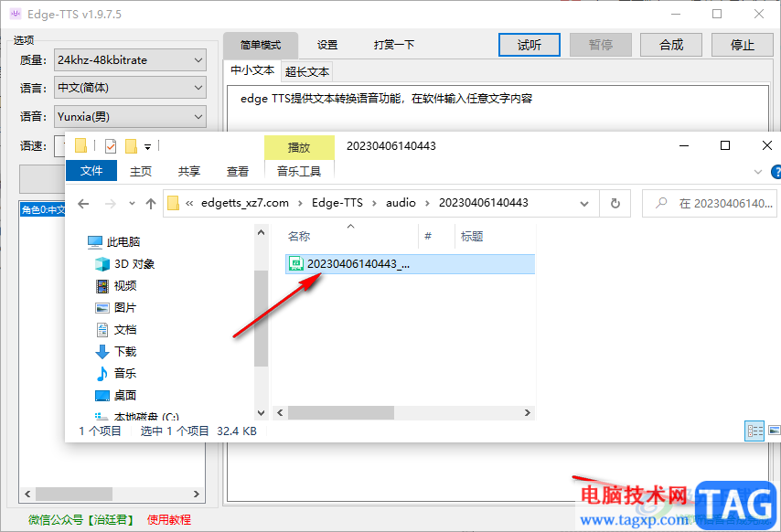
Task: Click the 暂停 pause button
Action: tap(601, 46)
